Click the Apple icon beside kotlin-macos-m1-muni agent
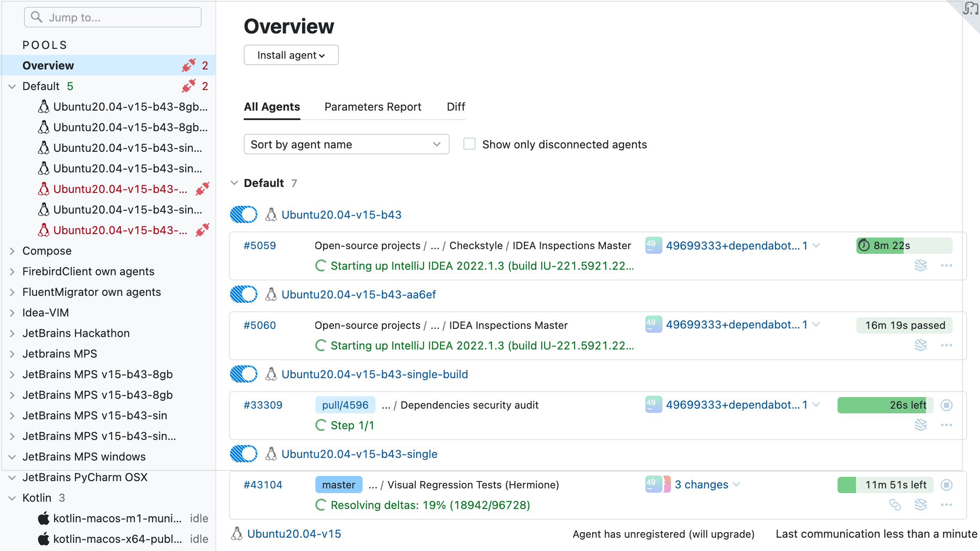The width and height of the screenshot is (980, 551). pyautogui.click(x=44, y=518)
